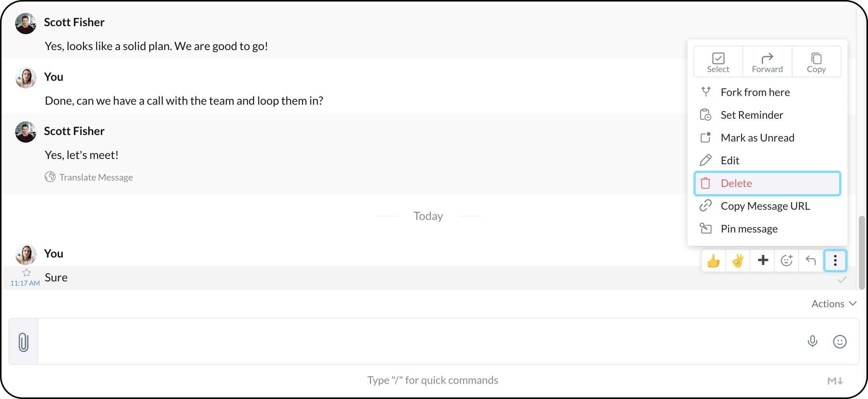868x399 pixels.
Task: Click the Forward button in menu
Action: click(767, 62)
